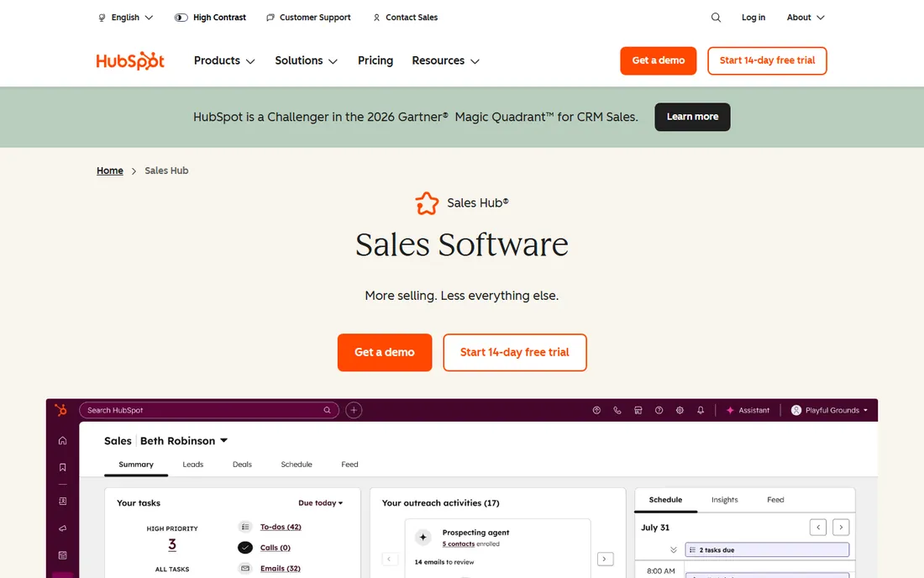Click the HubSpot logo in the header
This screenshot has height=578, width=924.
pyautogui.click(x=130, y=60)
